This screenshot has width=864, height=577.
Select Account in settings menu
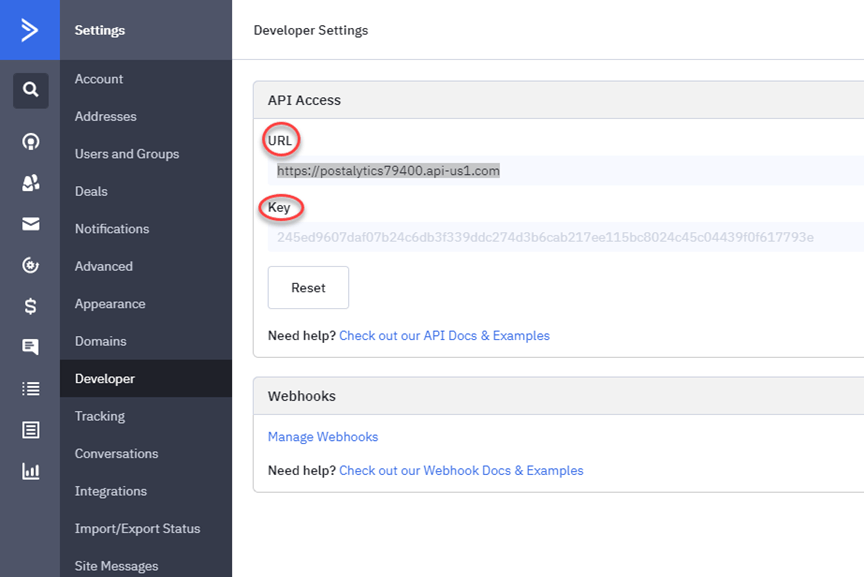click(x=99, y=79)
